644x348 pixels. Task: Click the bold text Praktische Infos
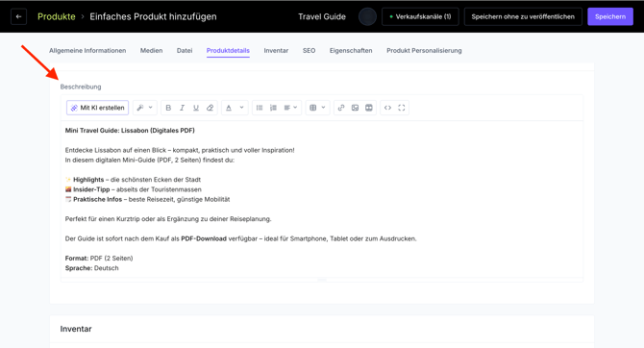click(97, 199)
